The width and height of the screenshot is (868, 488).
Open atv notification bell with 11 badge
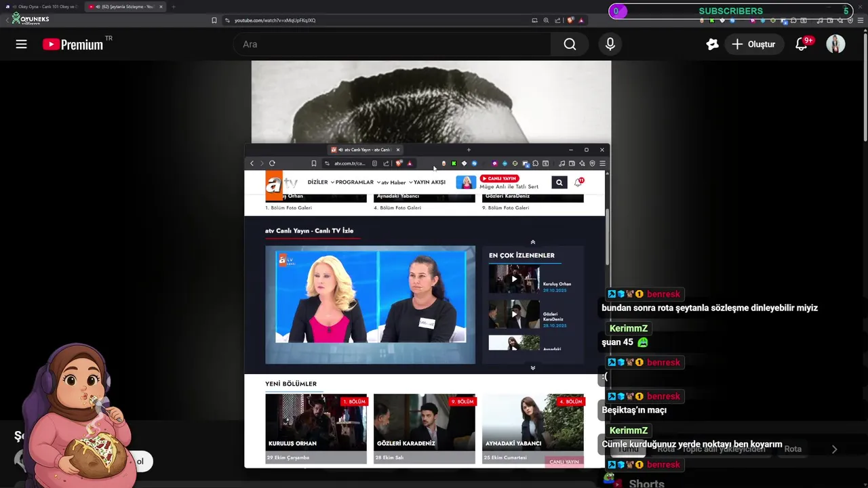point(578,182)
